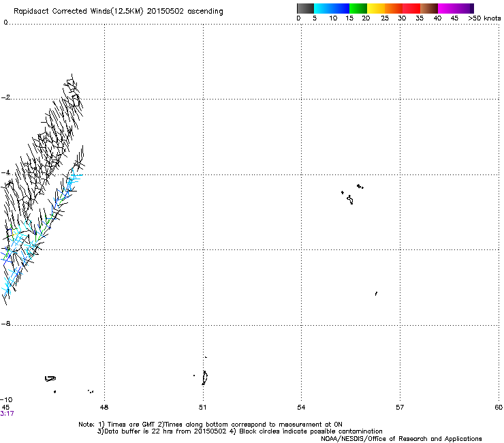Screen dimensions: 504x443
Task: Click the '-4' latitude axis label
Action: (x=5, y=173)
